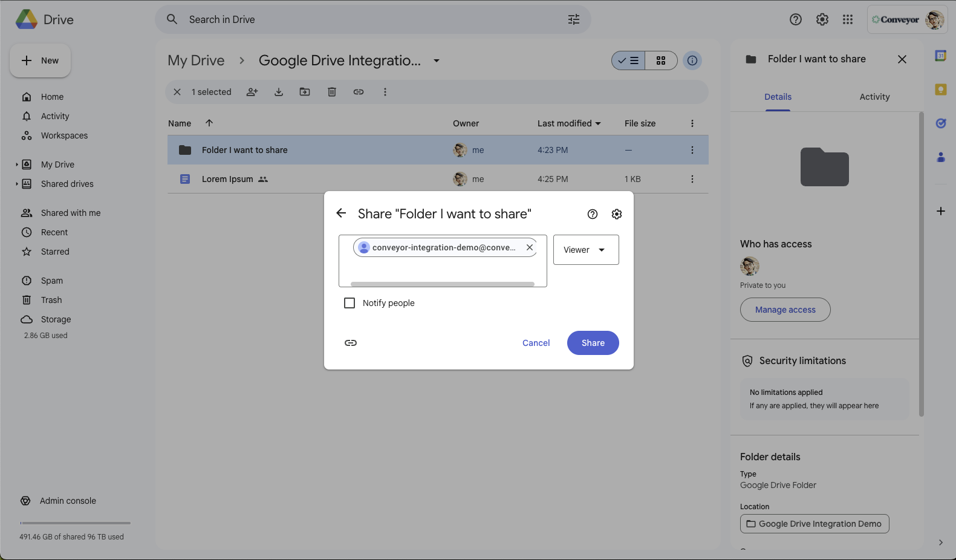Image resolution: width=956 pixels, height=560 pixels.
Task: Open Shared with me
Action: tap(71, 213)
